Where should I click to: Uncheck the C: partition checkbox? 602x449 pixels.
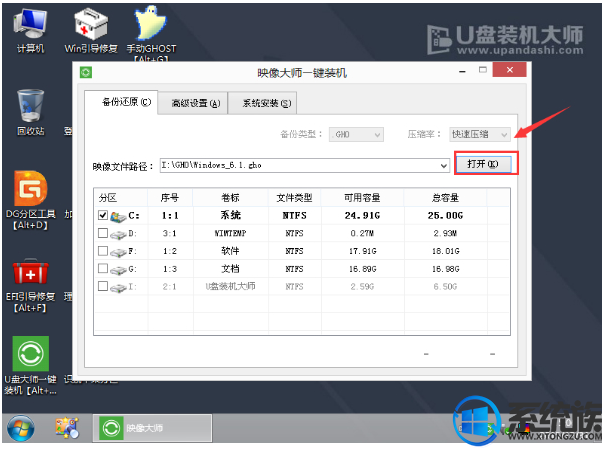103,215
